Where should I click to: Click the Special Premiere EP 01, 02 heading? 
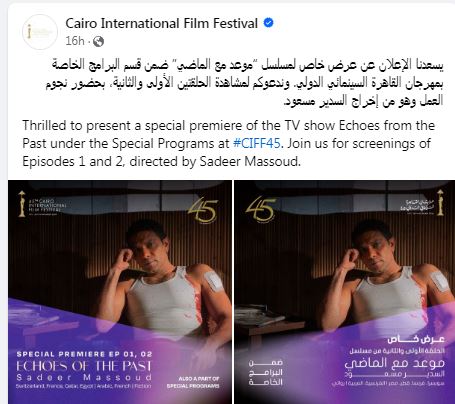[84, 354]
